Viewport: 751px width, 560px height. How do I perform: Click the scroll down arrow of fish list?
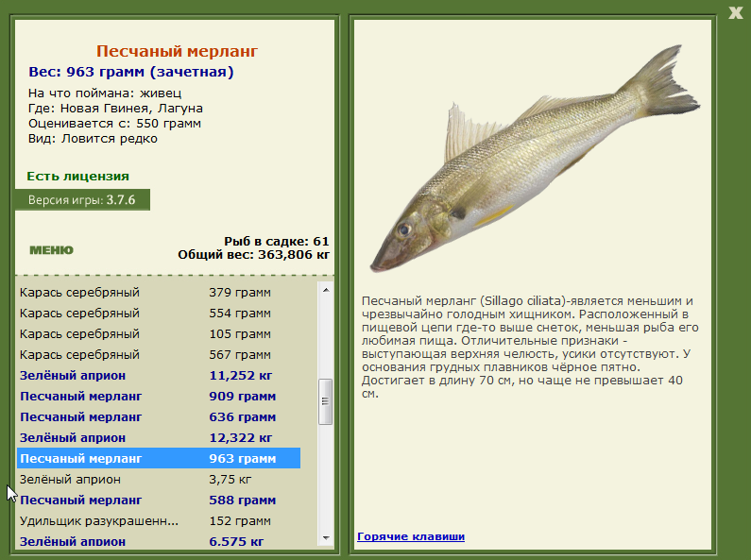click(x=326, y=538)
